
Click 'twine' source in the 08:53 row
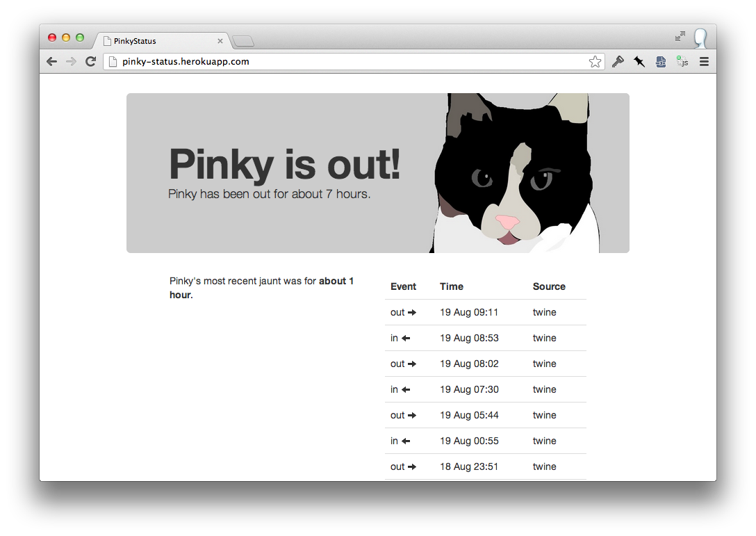(x=544, y=338)
